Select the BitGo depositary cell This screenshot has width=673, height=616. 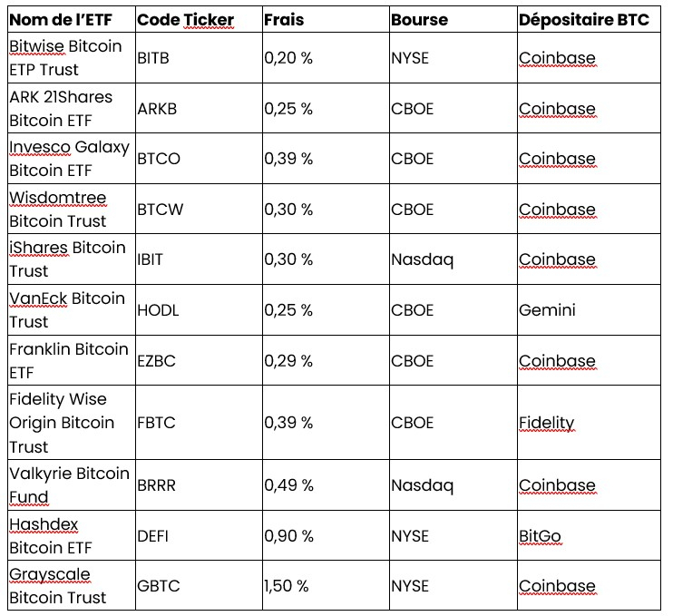point(540,536)
